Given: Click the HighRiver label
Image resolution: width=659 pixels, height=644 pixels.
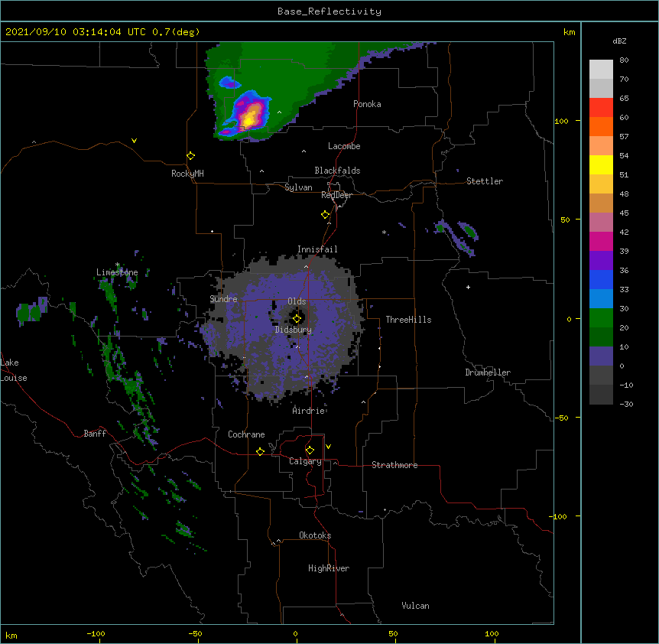Looking at the screenshot, I should (329, 568).
